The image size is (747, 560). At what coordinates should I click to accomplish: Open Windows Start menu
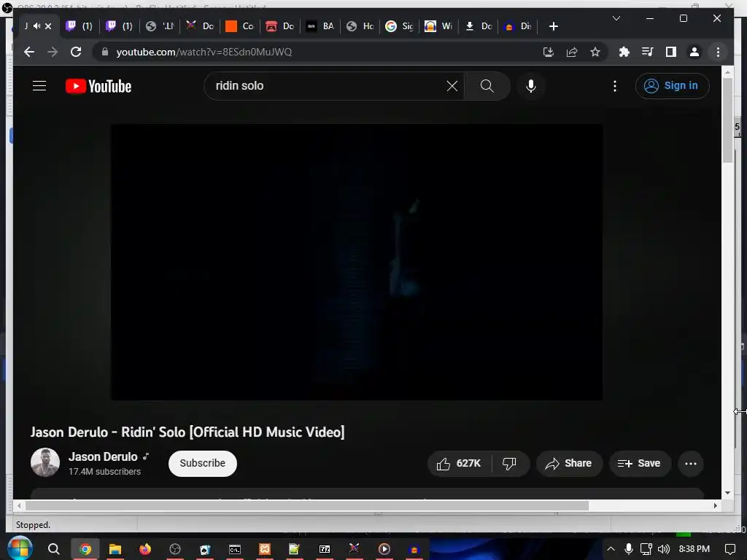coord(20,548)
